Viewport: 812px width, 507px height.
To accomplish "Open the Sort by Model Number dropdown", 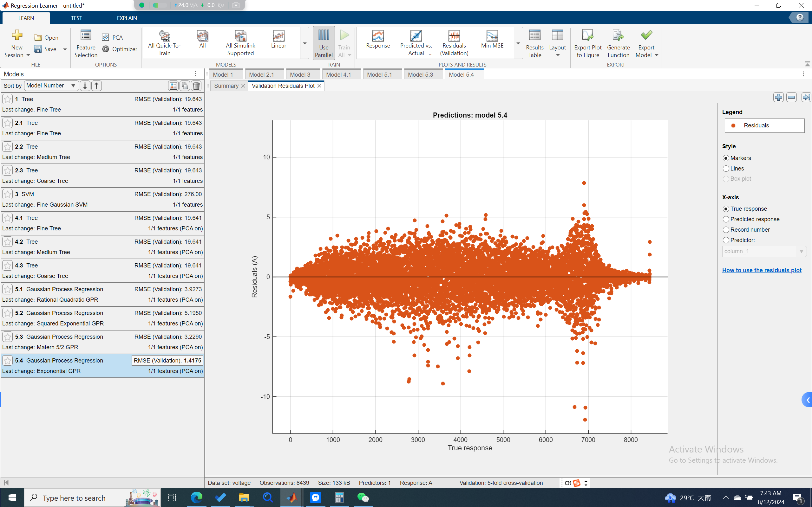I will (51, 86).
